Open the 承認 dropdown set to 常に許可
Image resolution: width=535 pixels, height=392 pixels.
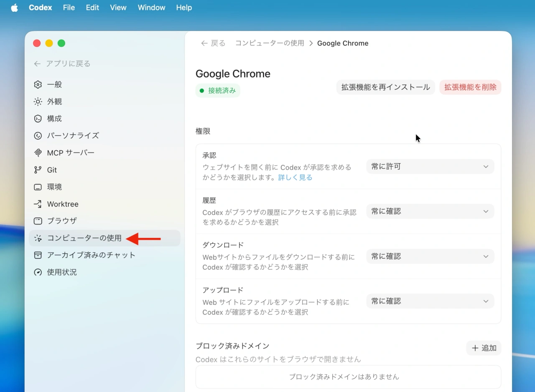[430, 167]
